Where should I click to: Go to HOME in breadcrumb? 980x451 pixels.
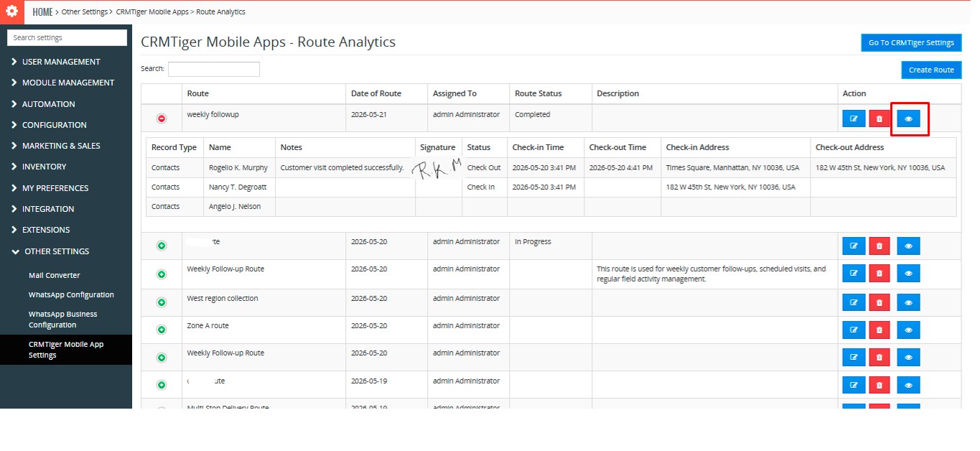42,12
